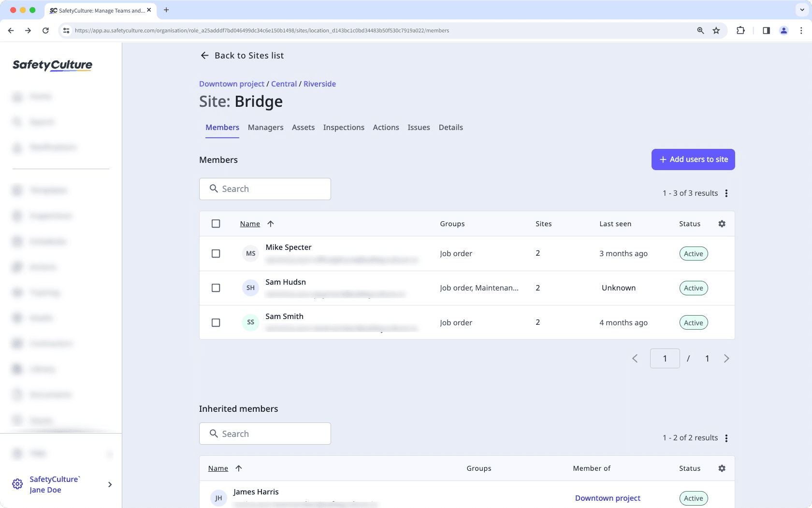Open the Downtown project breadcrumb link

click(x=232, y=84)
